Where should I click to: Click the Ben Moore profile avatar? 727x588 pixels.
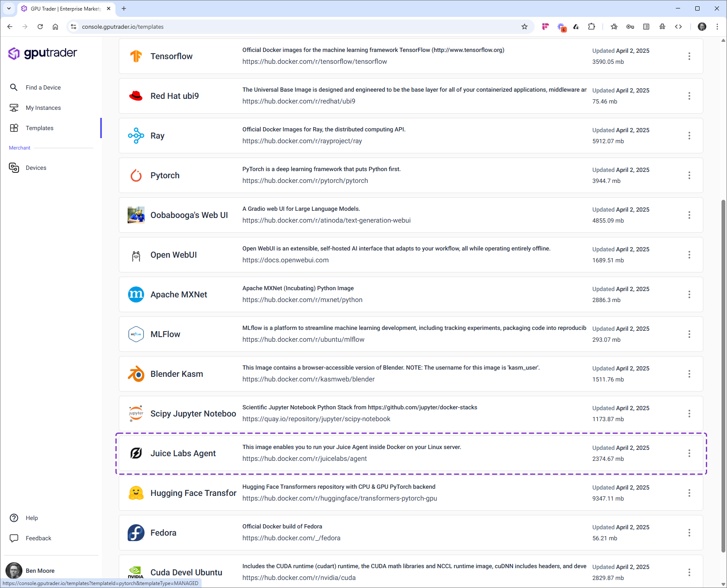(14, 571)
